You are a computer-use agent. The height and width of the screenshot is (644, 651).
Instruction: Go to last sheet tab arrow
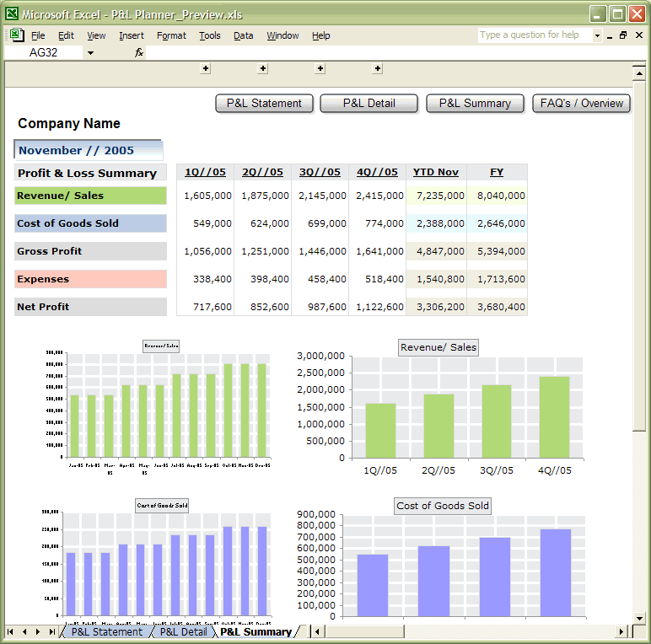tap(51, 631)
